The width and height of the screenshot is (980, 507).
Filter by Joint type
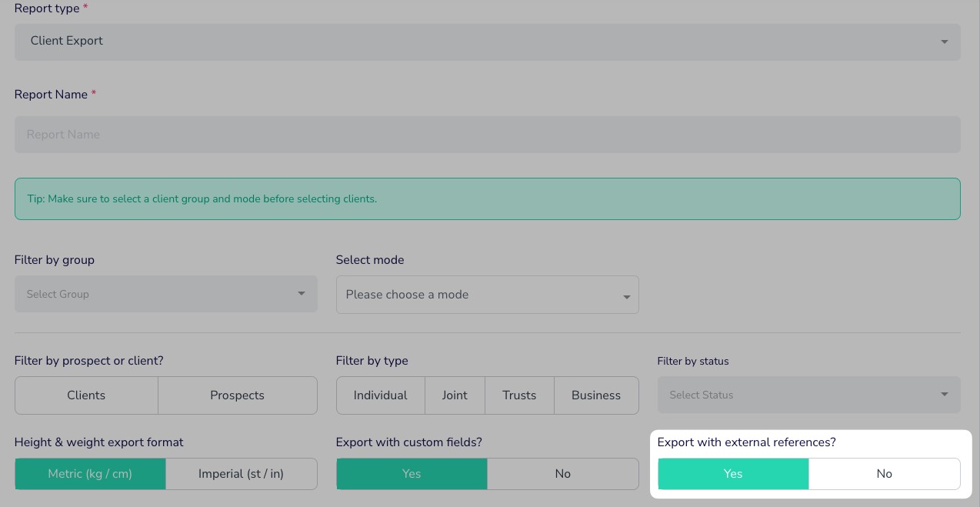tap(455, 395)
